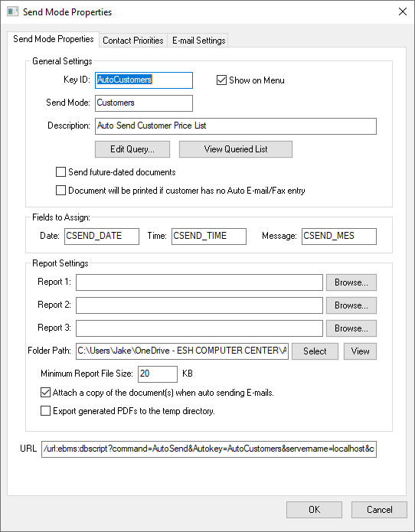Close the Send Mode Properties dialog
415x532 pixels.
pos(403,11)
